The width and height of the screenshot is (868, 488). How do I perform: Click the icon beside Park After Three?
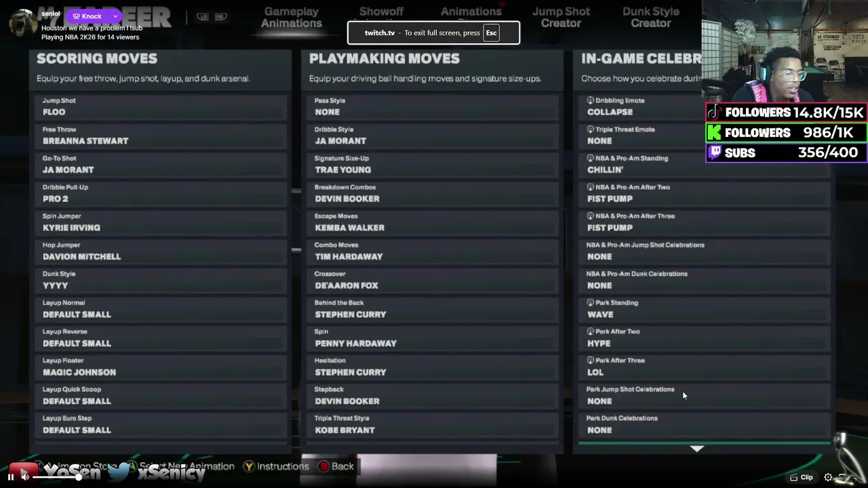pyautogui.click(x=590, y=361)
